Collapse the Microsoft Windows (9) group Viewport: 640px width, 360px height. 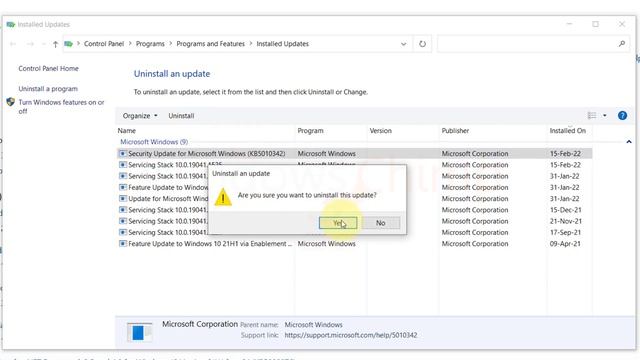154,142
